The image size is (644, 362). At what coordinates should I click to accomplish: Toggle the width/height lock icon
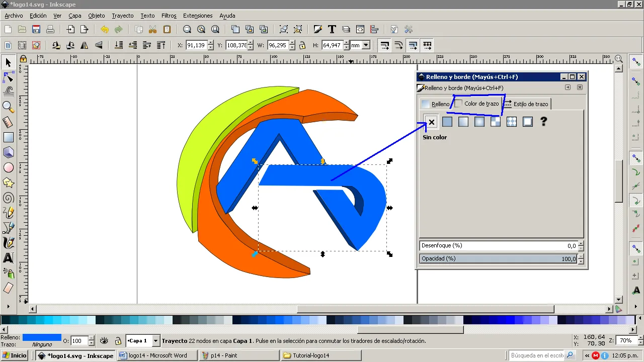302,45
